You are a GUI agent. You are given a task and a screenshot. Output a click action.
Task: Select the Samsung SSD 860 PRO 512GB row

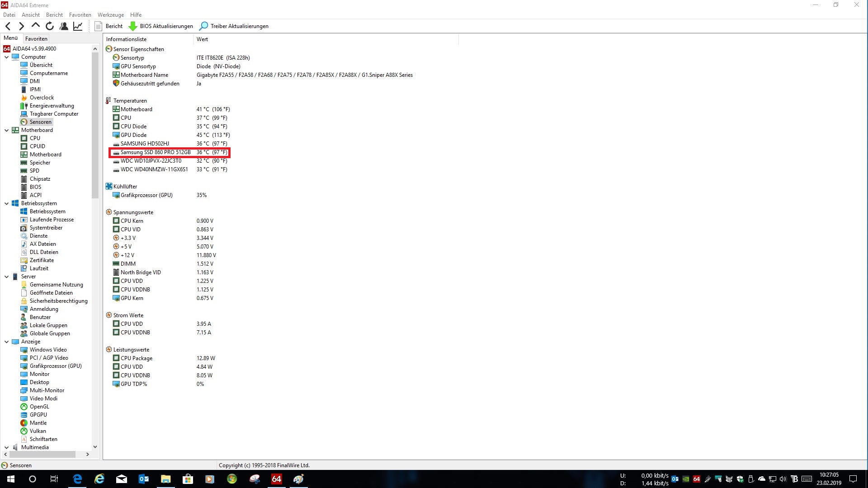170,152
